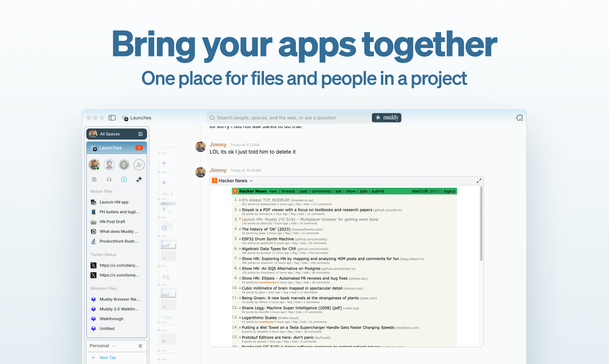Open the Walkthrough file

pos(111,319)
